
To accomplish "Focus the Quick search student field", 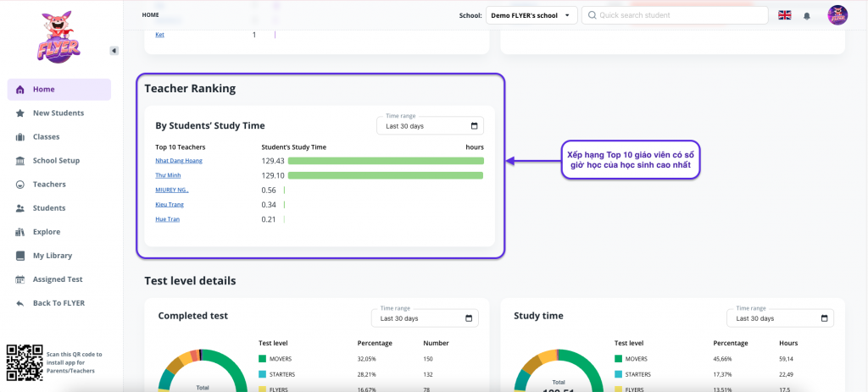I will point(678,15).
